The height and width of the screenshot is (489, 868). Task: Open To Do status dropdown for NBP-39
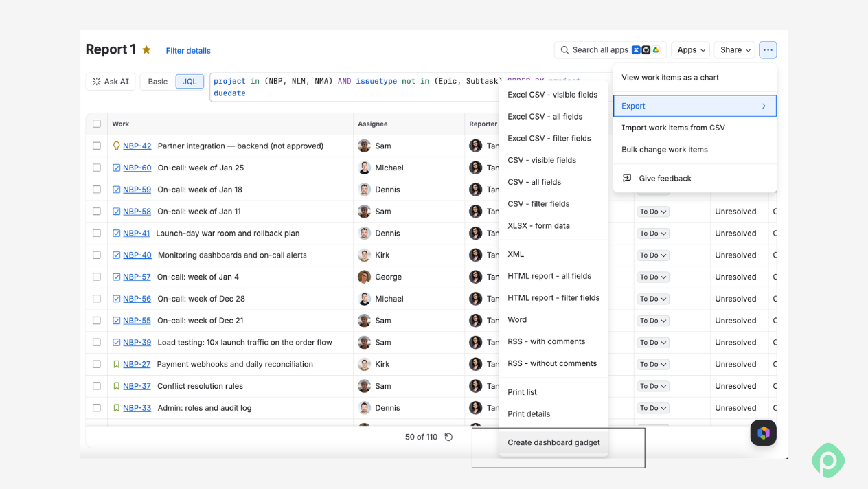[x=653, y=343]
